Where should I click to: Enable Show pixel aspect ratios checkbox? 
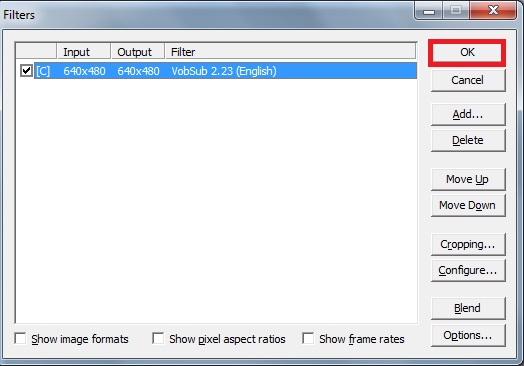tap(158, 338)
